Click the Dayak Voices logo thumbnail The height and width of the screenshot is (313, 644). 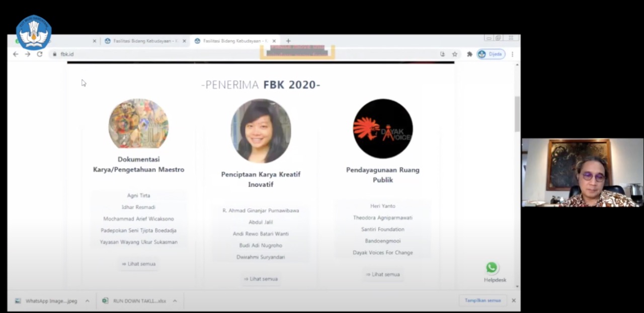click(x=383, y=129)
